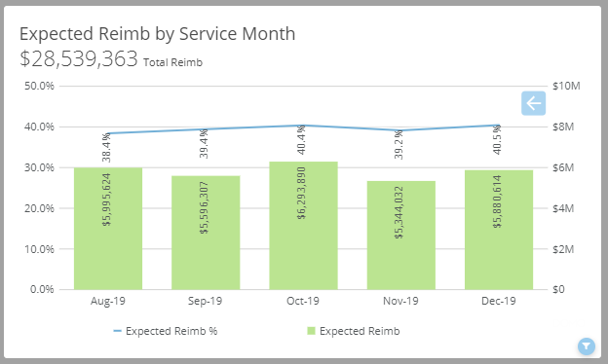Click the $5,880,614 bar value
The width and height of the screenshot is (608, 364).
coord(497,201)
